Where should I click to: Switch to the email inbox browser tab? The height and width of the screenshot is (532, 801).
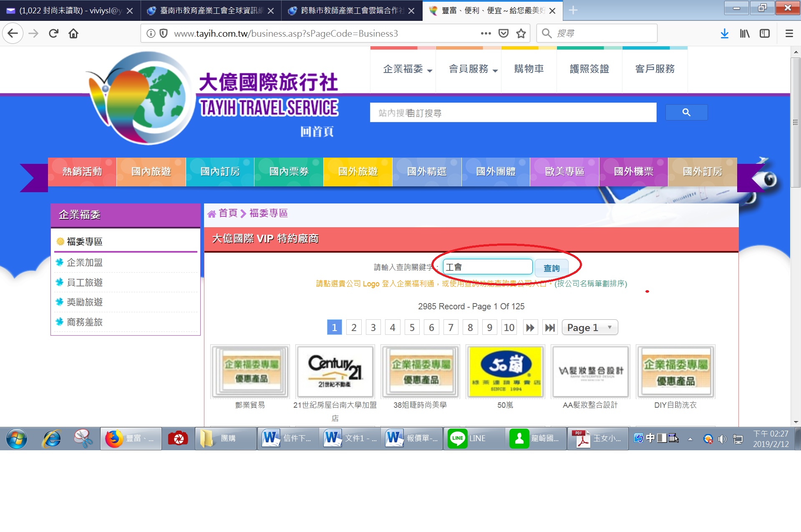[x=70, y=10]
